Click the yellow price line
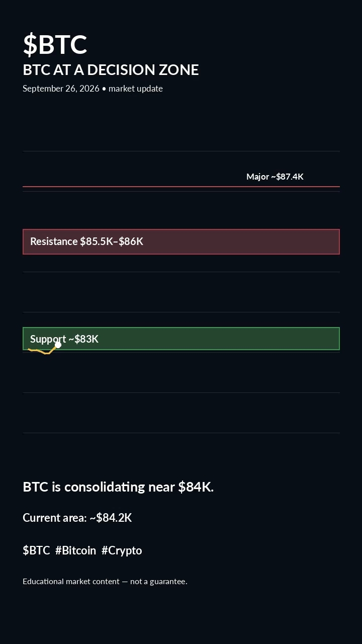 coord(43,351)
